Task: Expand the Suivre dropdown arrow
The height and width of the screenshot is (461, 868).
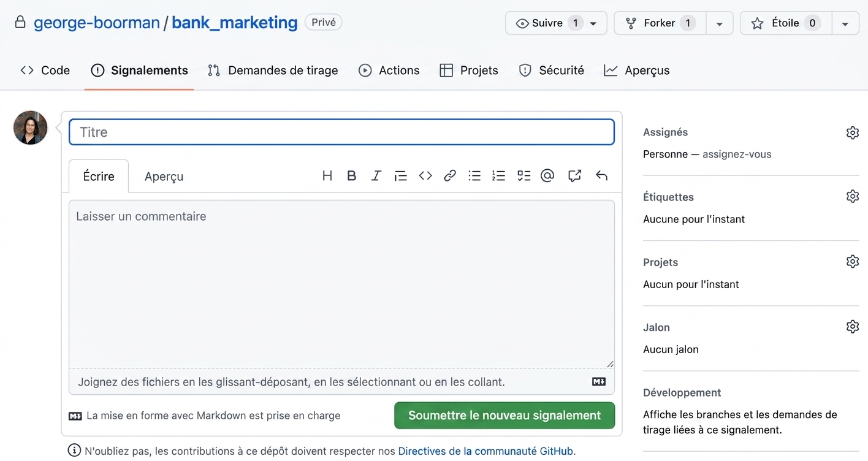Action: [593, 23]
